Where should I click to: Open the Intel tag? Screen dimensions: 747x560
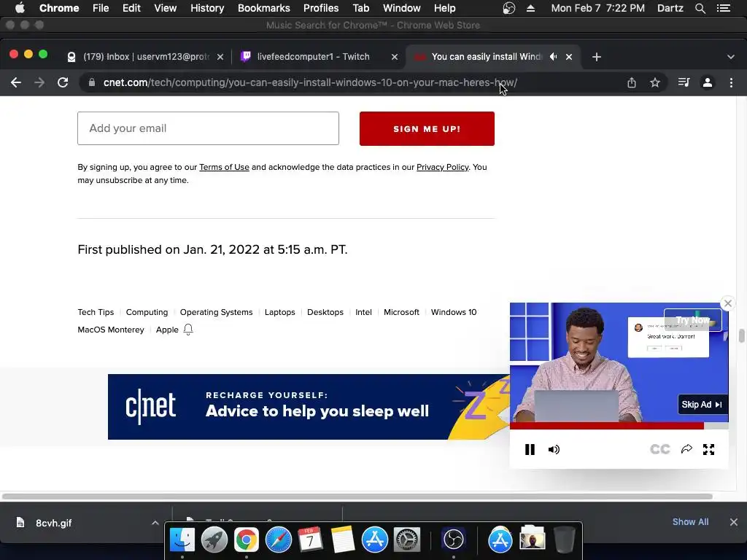(363, 312)
